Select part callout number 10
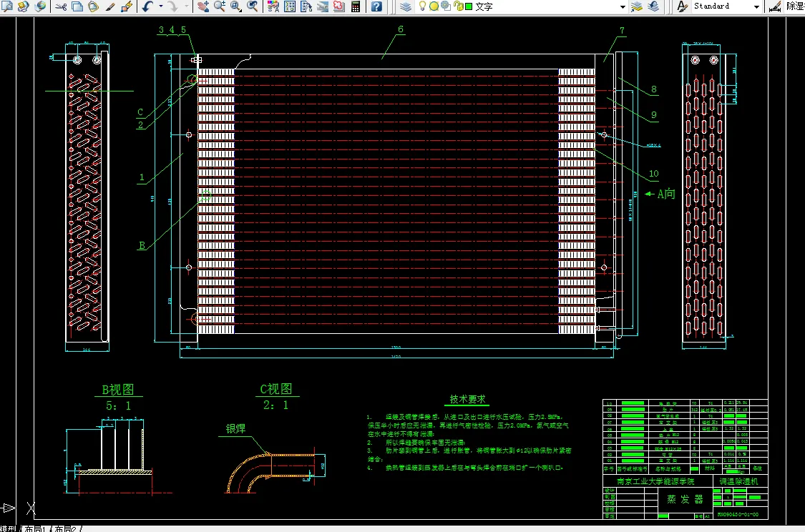This screenshot has width=805, height=532. click(x=653, y=173)
